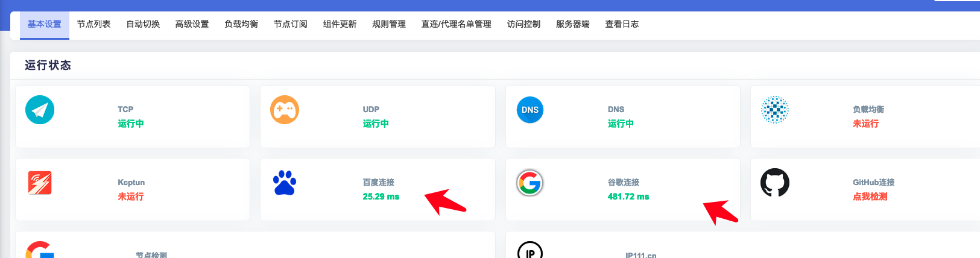This screenshot has width=980, height=258.
Task: Click the IP111.cn IP icon
Action: [530, 250]
